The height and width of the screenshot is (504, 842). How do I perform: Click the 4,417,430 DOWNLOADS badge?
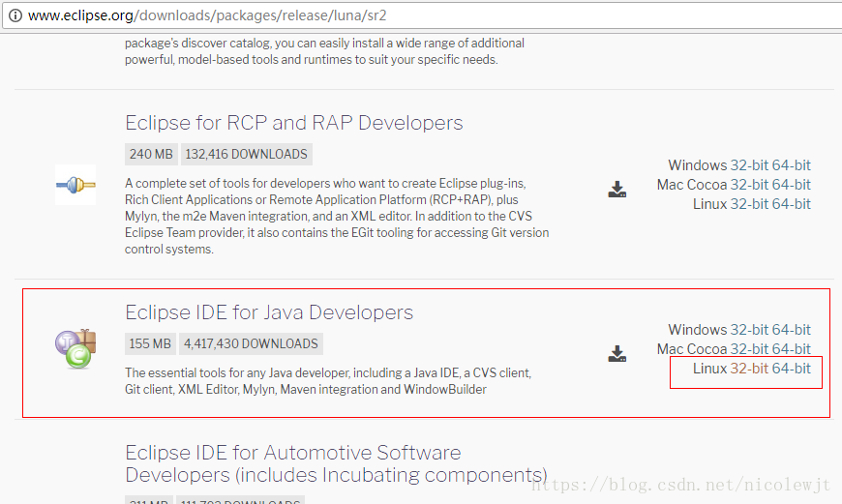[x=251, y=343]
